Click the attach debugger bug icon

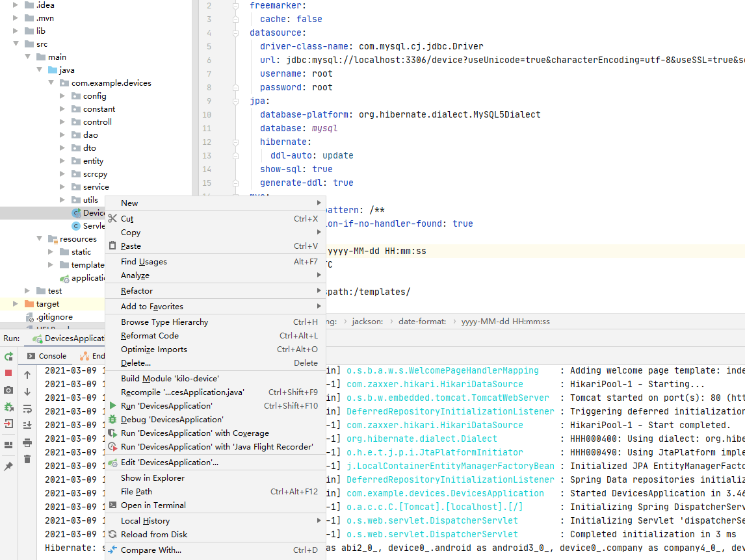coord(8,407)
